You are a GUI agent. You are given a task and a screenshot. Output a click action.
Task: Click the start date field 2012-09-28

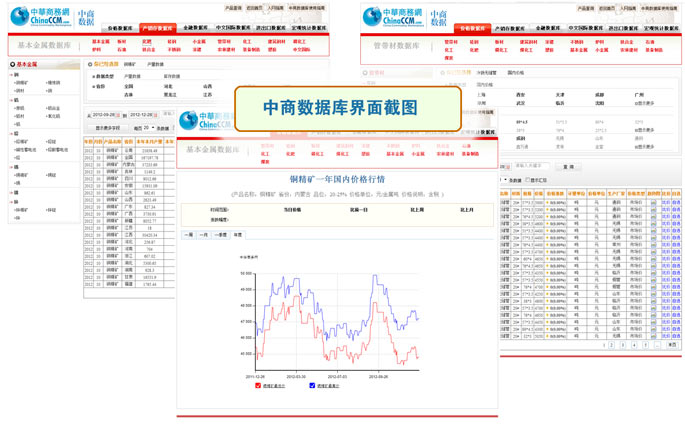[x=102, y=115]
